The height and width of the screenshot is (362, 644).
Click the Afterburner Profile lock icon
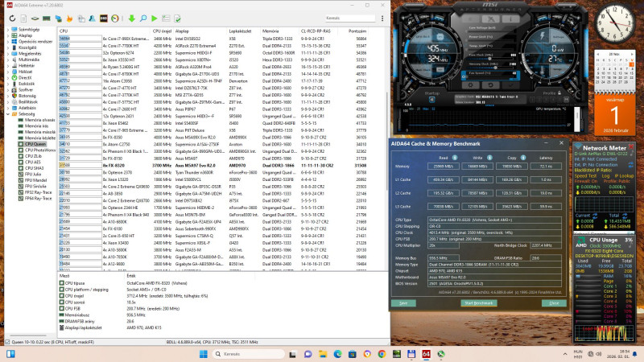click(x=559, y=93)
